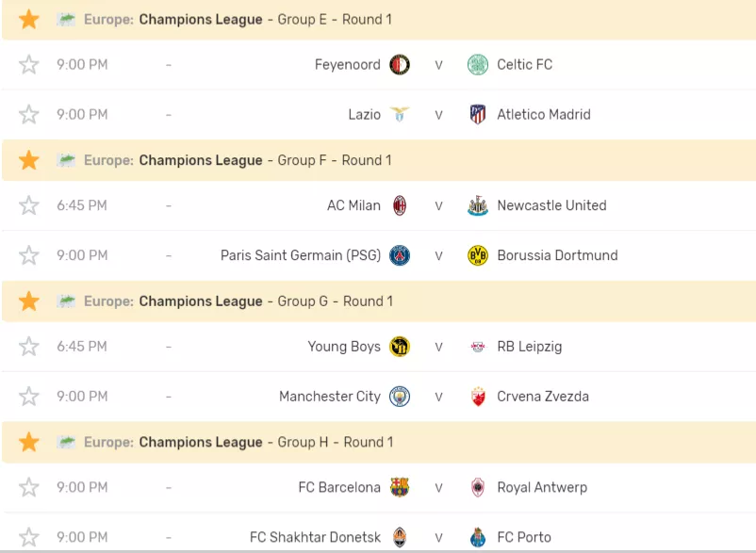Toggle favorite star for AC Milan match

coord(29,205)
